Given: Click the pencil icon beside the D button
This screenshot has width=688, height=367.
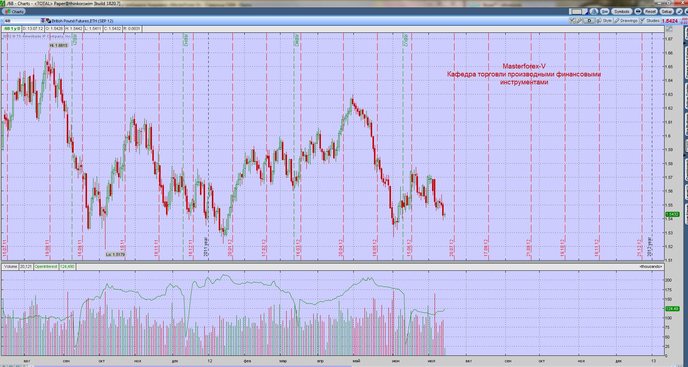Looking at the screenshot, I should (x=579, y=21).
